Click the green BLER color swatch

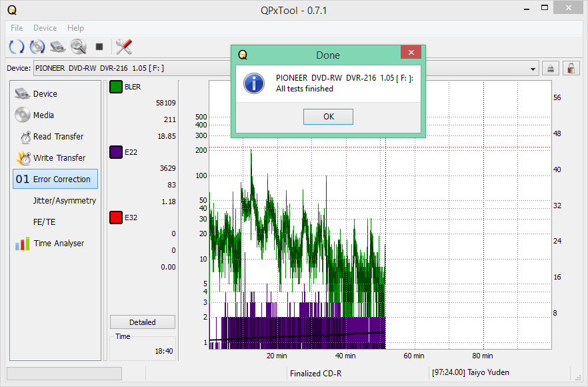pyautogui.click(x=116, y=87)
